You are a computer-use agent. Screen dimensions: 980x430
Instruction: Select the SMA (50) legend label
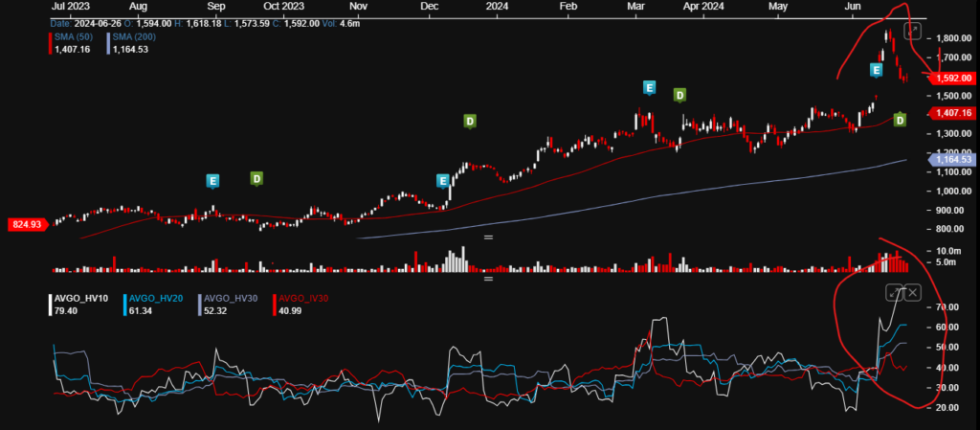pyautogui.click(x=71, y=37)
